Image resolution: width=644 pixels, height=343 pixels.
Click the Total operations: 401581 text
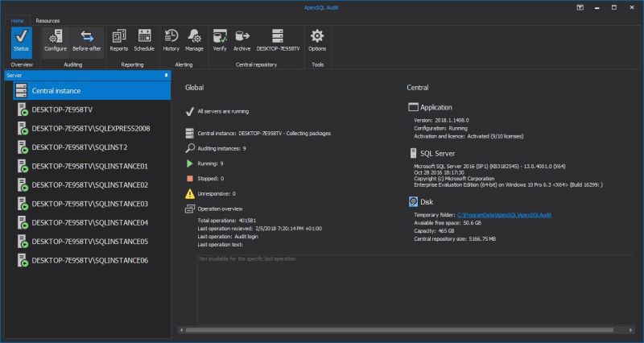click(x=227, y=221)
